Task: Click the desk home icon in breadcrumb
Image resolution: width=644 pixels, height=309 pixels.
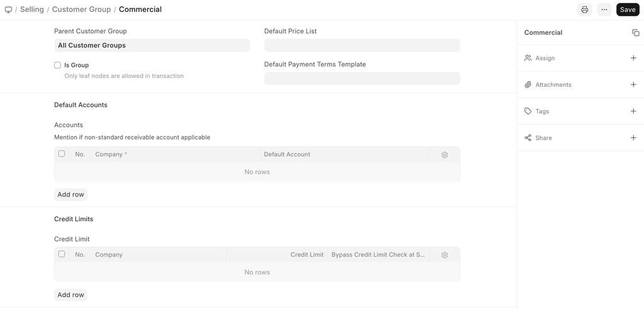Action: coord(8,9)
